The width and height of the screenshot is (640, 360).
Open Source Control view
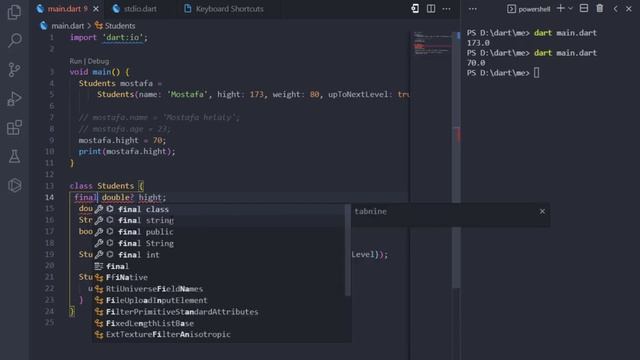14,69
